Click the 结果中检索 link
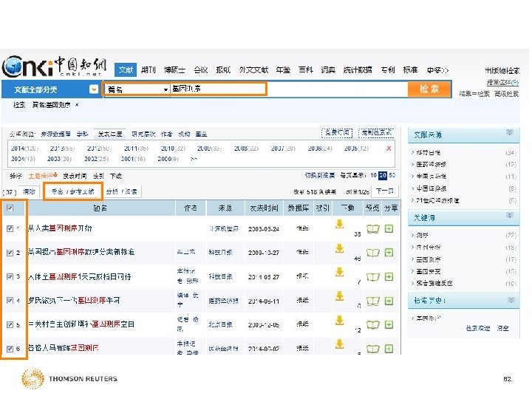 474,94
